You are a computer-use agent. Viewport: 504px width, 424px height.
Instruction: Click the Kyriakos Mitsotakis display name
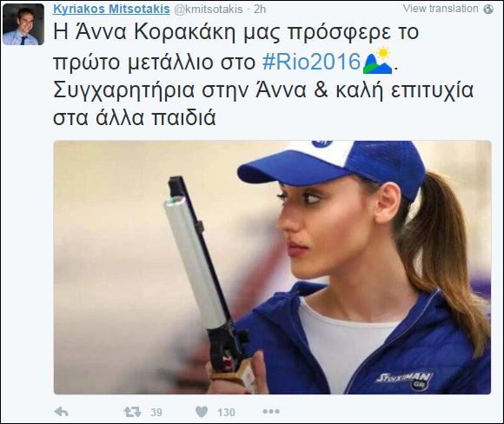point(111,9)
